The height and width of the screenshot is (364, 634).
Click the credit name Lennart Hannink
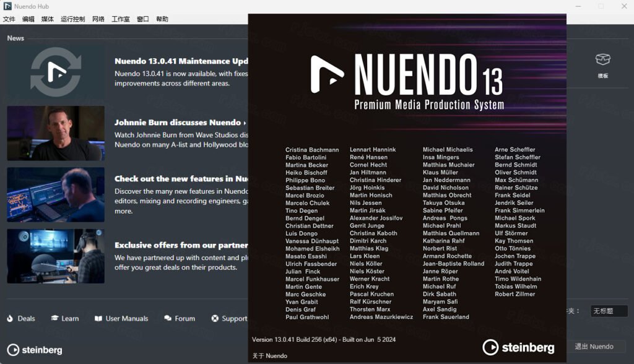[x=373, y=150]
